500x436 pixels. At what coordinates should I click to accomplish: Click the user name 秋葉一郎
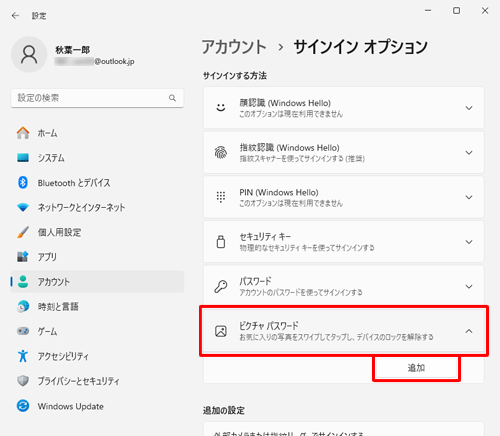pyautogui.click(x=73, y=50)
